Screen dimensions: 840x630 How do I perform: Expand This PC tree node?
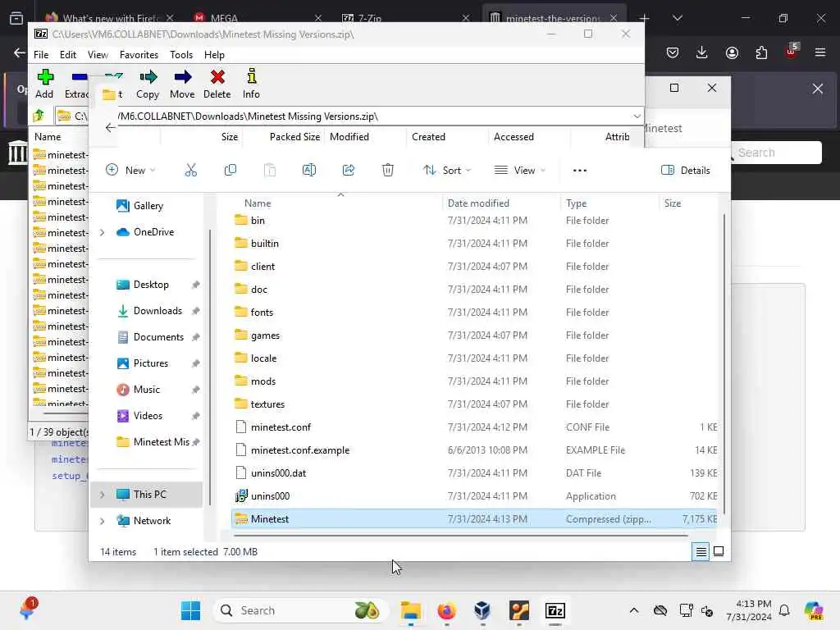102,495
